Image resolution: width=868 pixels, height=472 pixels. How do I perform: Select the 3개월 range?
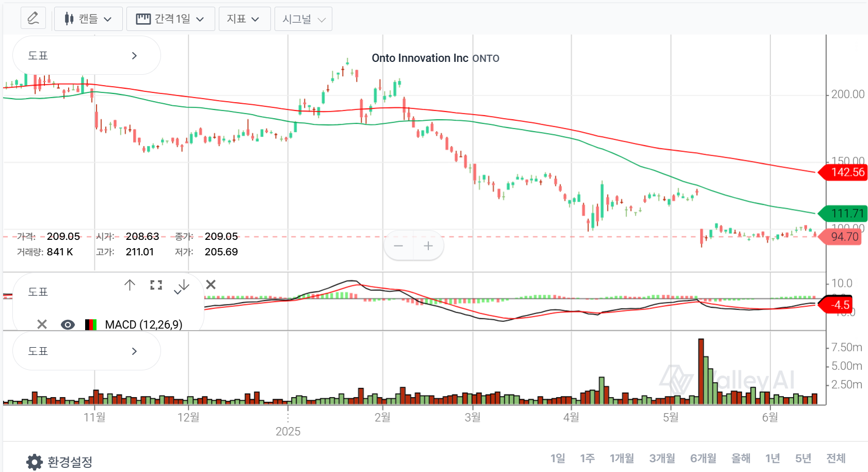tap(662, 458)
